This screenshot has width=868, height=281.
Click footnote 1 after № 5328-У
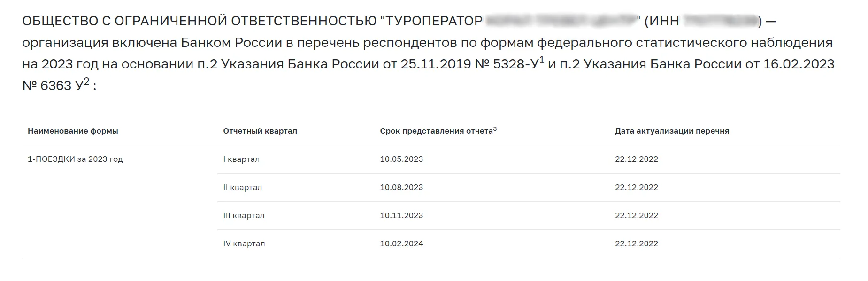tap(541, 60)
